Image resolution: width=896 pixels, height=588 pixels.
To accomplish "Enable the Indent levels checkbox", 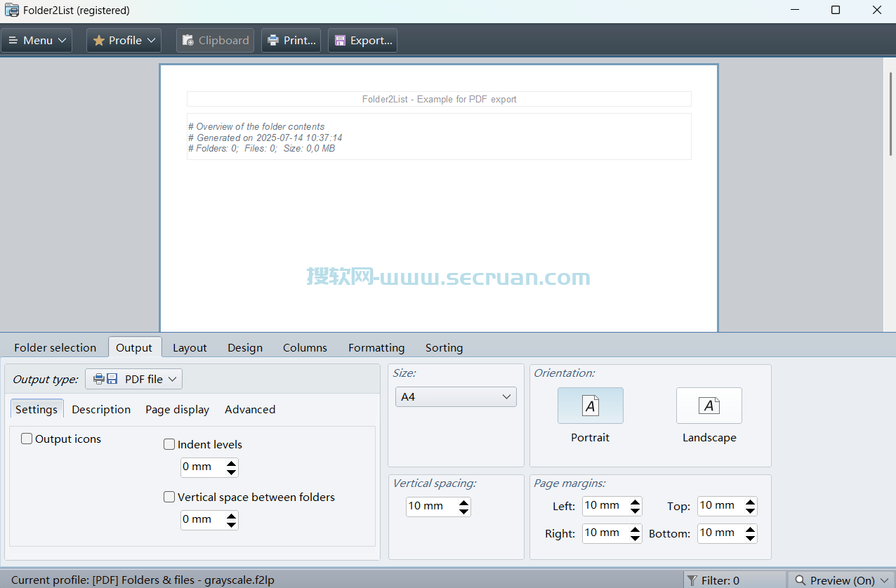I will 169,444.
